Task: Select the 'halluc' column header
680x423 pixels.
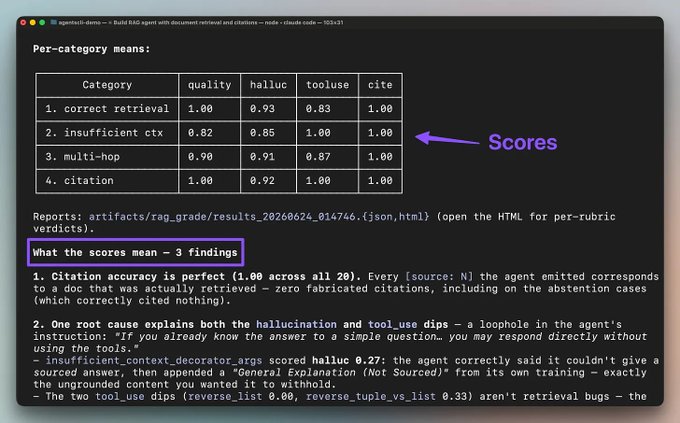Action: 268,85
